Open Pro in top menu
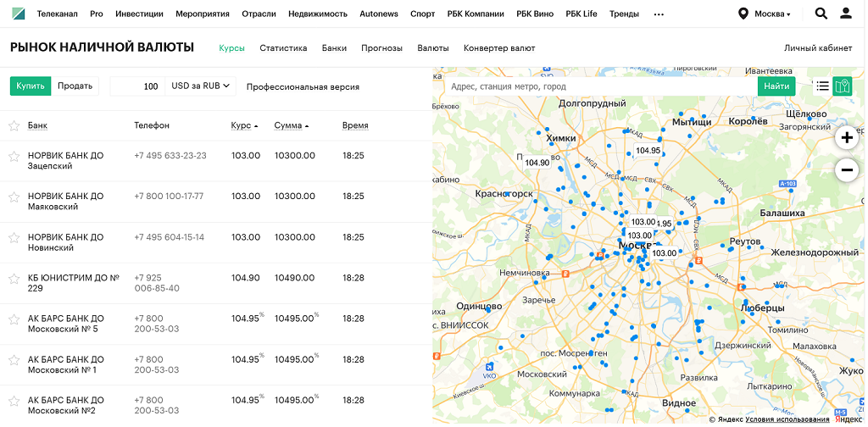868x427 pixels. 97,14
